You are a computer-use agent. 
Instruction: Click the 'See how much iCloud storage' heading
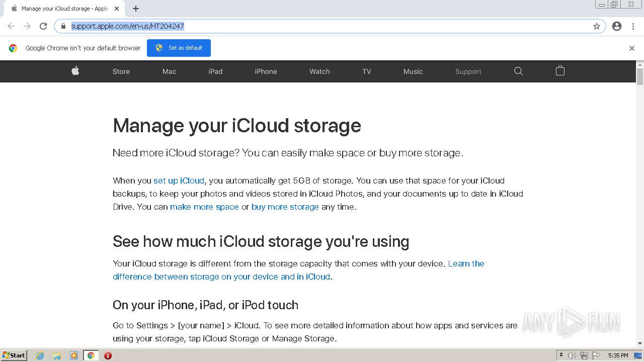(261, 241)
